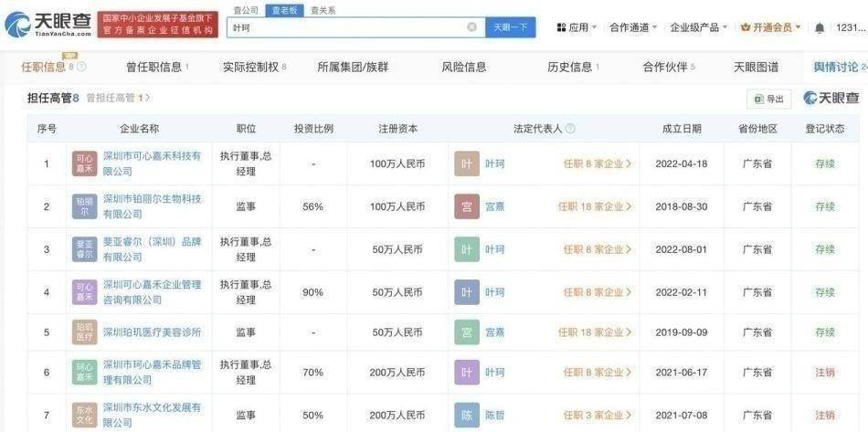This screenshot has height=432, width=868.
Task: Open the account name 1231 menu
Action: (x=850, y=27)
